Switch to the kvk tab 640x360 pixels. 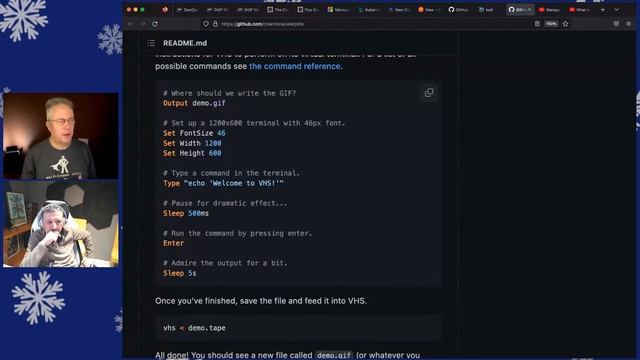pos(488,9)
